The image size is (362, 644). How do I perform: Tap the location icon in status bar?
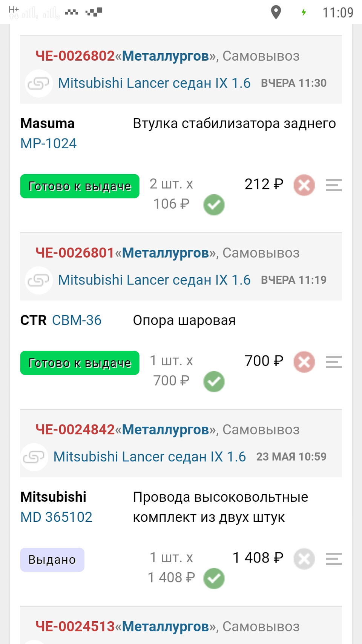click(276, 12)
